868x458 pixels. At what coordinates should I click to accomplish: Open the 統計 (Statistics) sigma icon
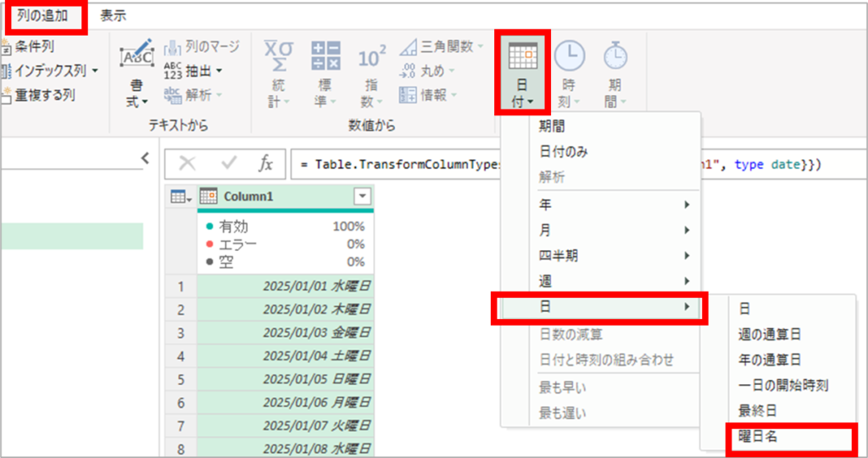pyautogui.click(x=278, y=58)
